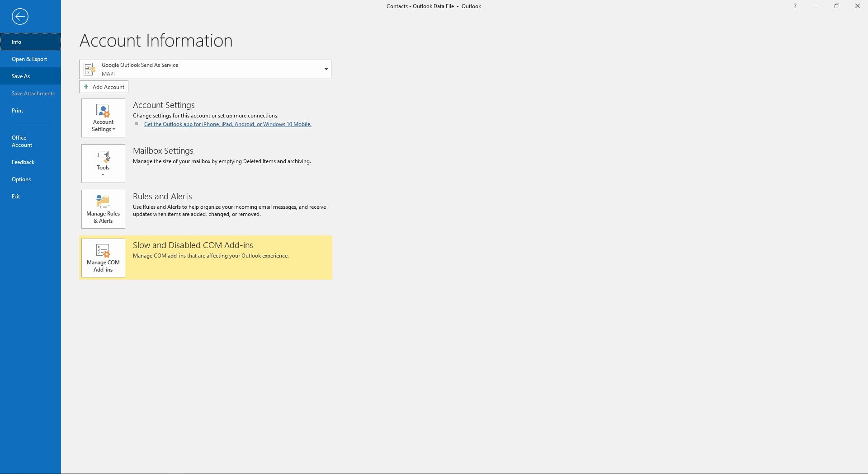Choose Save As in the sidebar
Viewport: 868px width, 474px height.
(x=30, y=76)
